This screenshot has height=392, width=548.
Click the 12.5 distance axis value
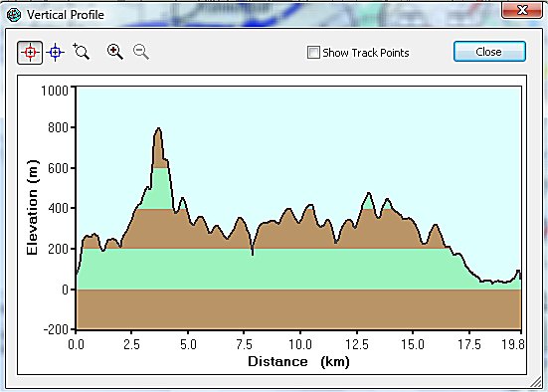pyautogui.click(x=357, y=345)
